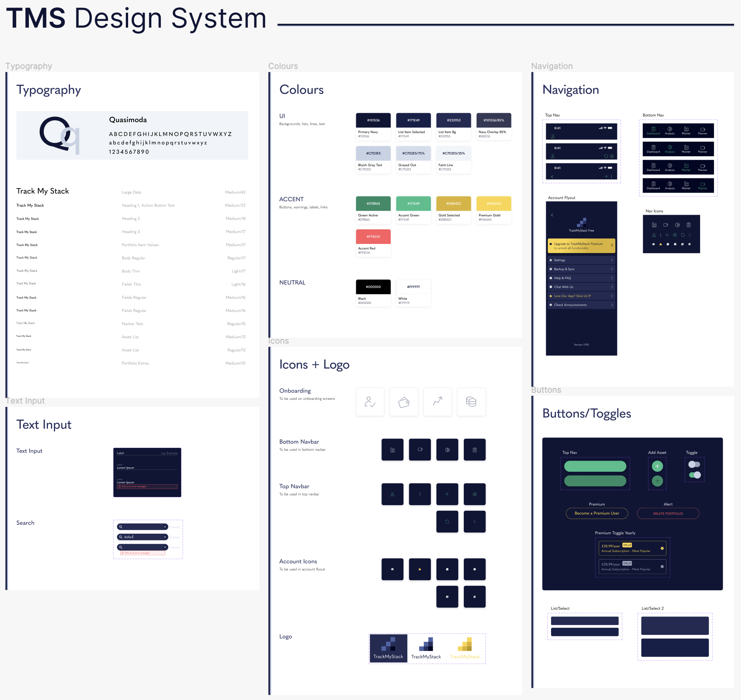Click the first empty search field
741x700 pixels.
pyautogui.click(x=143, y=527)
